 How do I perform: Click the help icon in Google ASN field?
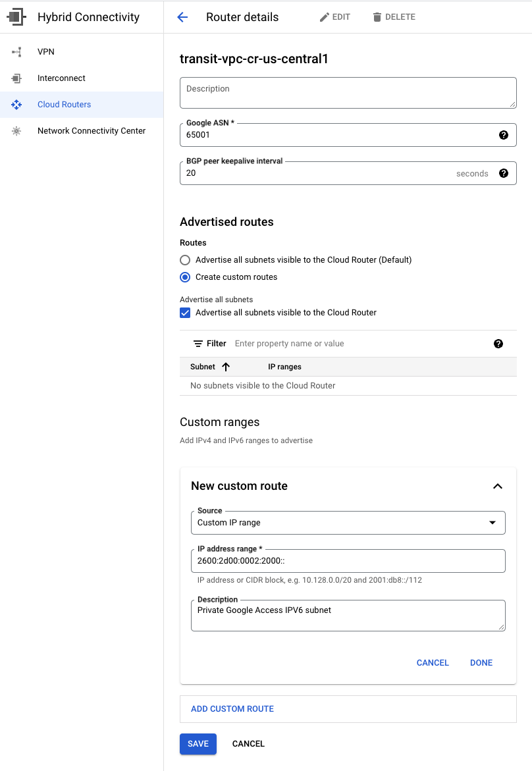pyautogui.click(x=503, y=135)
